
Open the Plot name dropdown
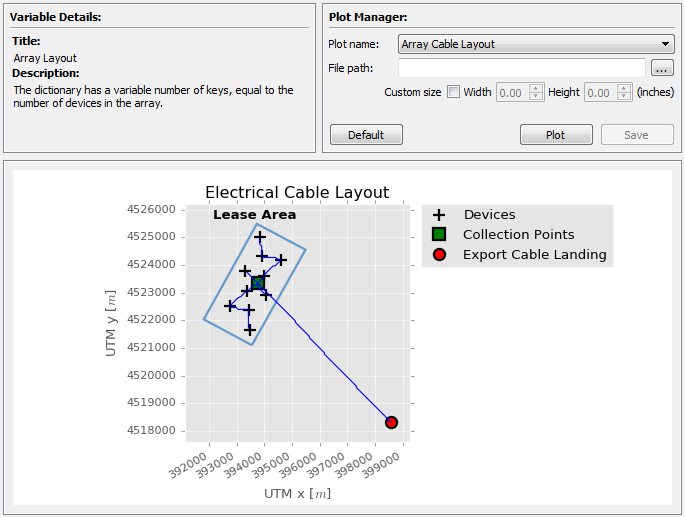(x=536, y=44)
